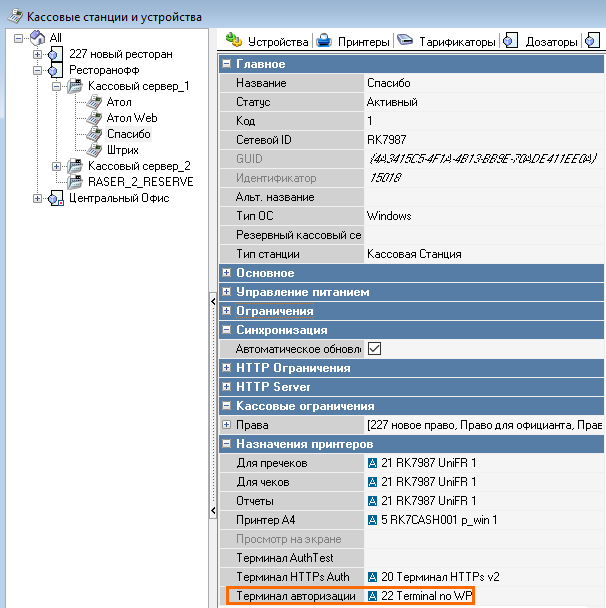Select the Спасибо station in tree
Screen dimensions: 606x608
128,134
